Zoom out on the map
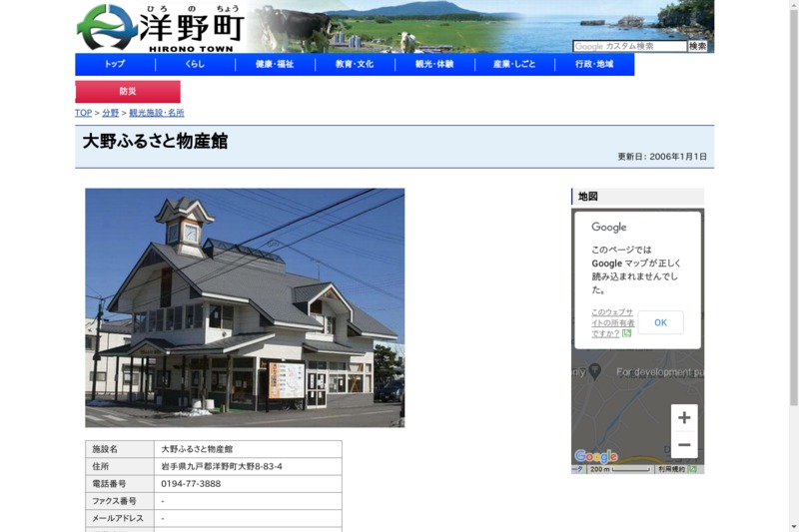This screenshot has width=799, height=532. (x=683, y=445)
